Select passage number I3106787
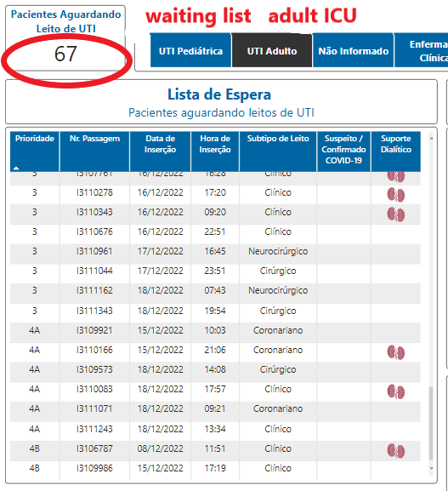The image size is (448, 491). [94, 448]
